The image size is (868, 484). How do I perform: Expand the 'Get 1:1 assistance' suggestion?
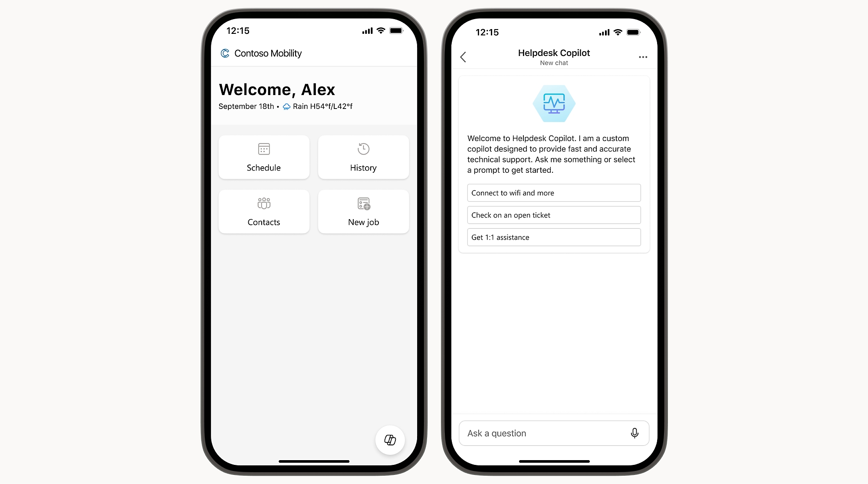[x=553, y=237]
